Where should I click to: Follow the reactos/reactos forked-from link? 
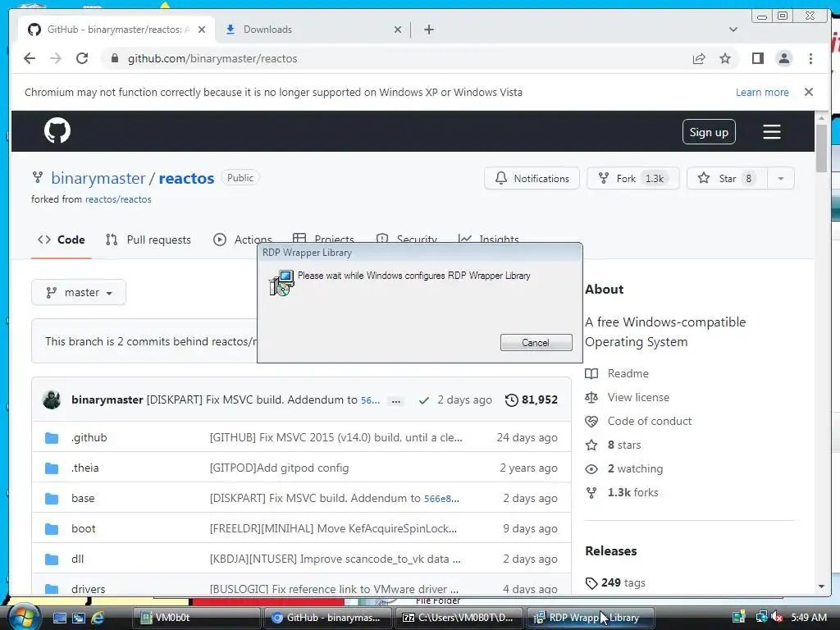tap(118, 199)
